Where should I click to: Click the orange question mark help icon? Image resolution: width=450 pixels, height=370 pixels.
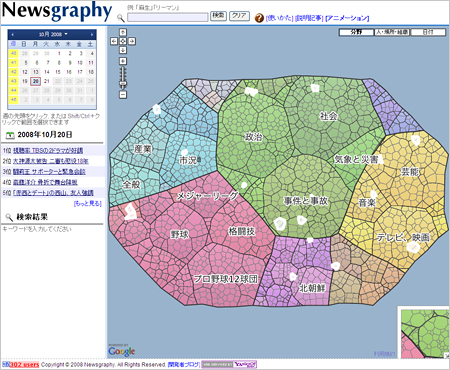pyautogui.click(x=259, y=18)
